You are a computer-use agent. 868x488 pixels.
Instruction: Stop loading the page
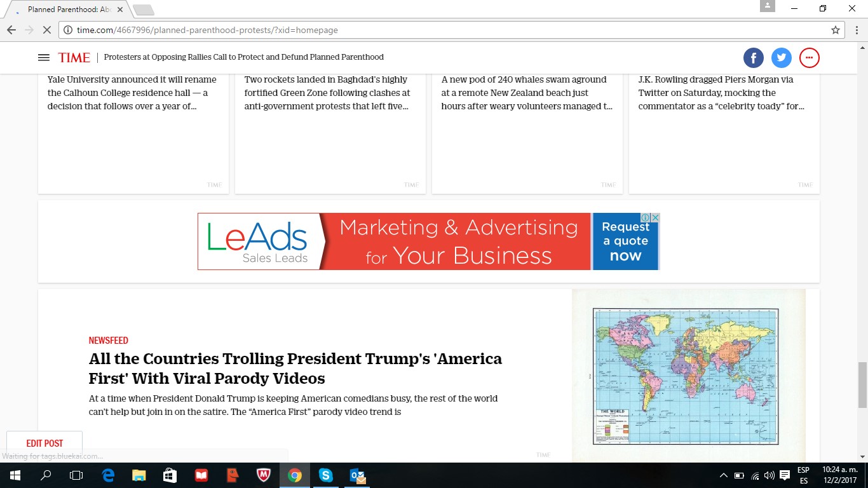click(x=48, y=30)
